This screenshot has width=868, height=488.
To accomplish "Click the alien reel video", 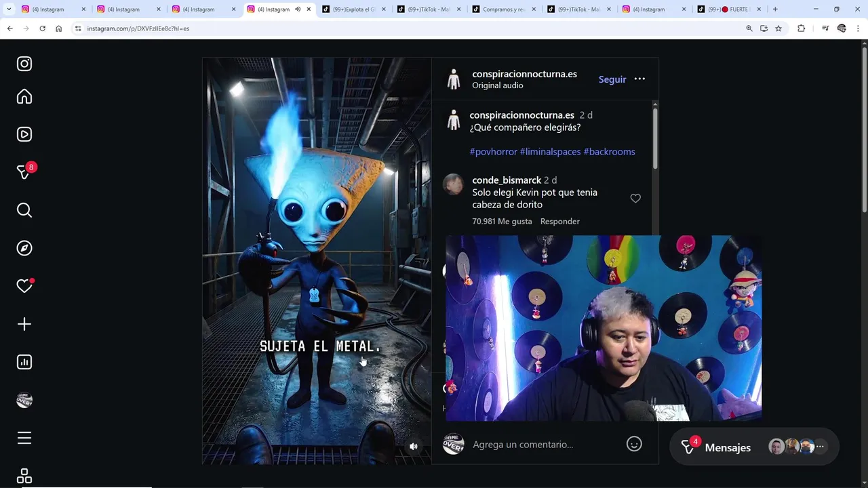I will (317, 261).
